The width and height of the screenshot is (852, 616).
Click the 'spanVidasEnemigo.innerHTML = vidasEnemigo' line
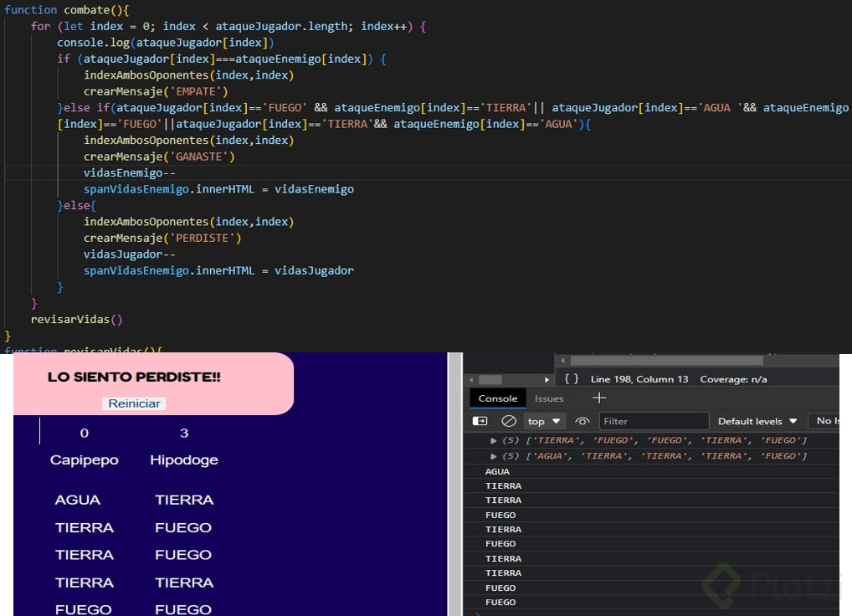(x=218, y=189)
